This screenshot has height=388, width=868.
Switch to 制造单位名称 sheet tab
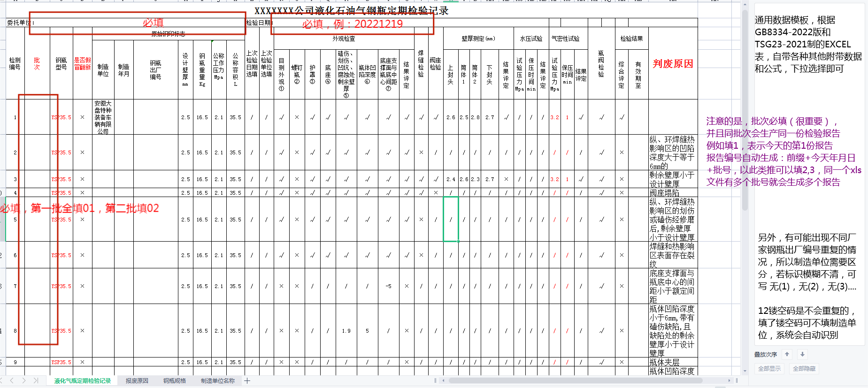(x=218, y=381)
